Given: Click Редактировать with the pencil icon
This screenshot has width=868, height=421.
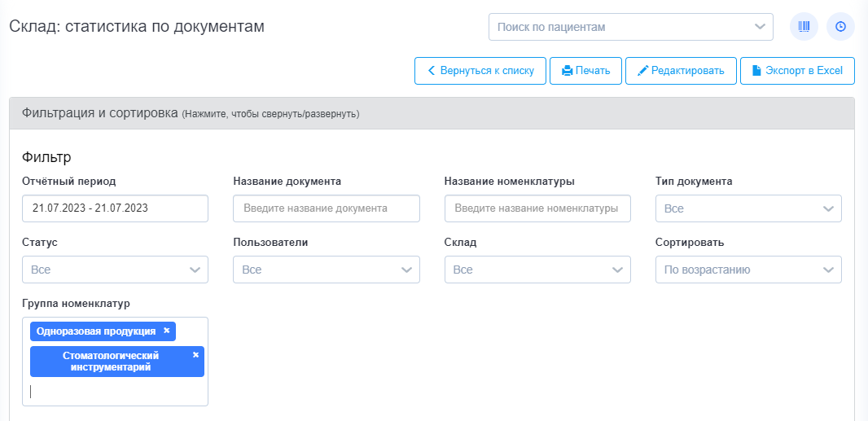Looking at the screenshot, I should [681, 71].
